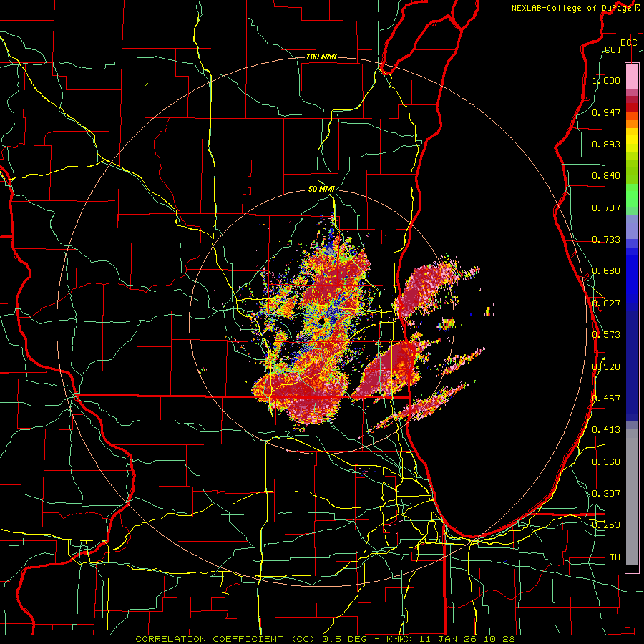Screen dimensions: 644x644
Task: Click the '1.000' legend value
Action: (x=606, y=80)
